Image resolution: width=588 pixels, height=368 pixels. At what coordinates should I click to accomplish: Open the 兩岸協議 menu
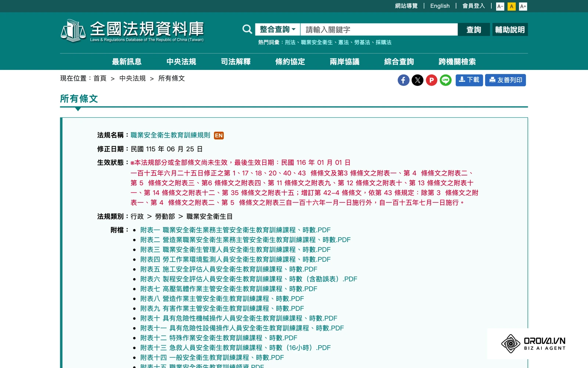point(344,61)
